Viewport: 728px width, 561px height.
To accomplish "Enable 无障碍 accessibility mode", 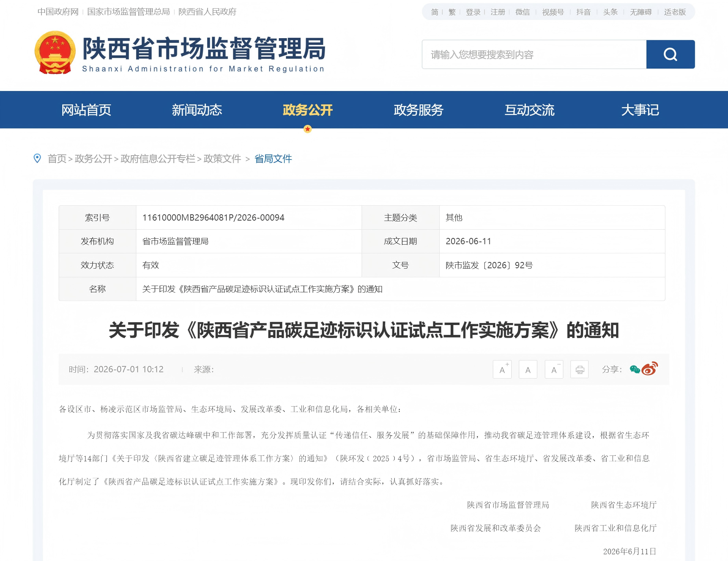I will [641, 12].
